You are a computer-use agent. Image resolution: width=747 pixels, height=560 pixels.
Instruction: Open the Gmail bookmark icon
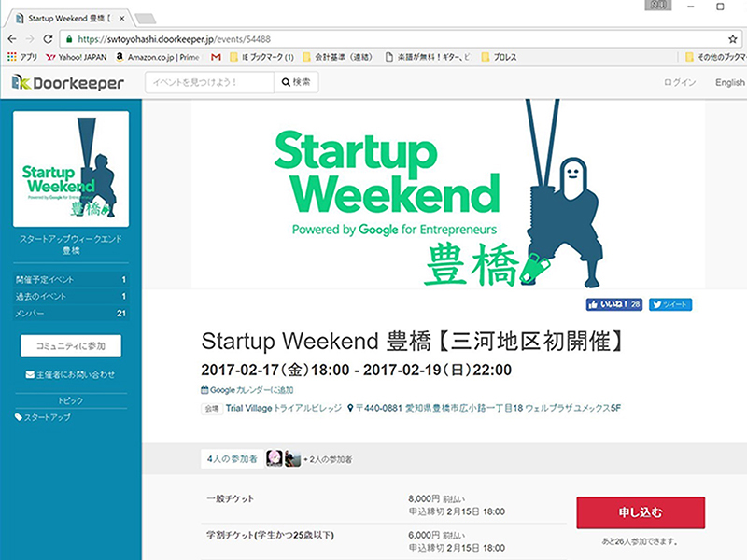(x=216, y=57)
